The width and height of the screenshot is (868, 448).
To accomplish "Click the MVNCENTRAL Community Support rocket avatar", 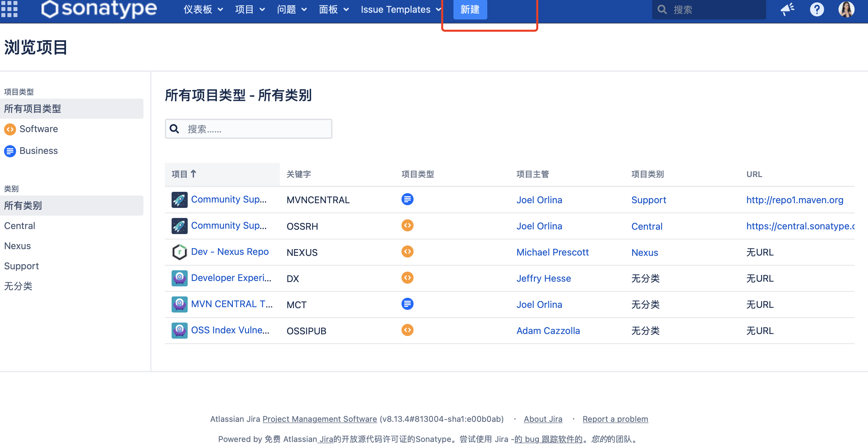I will tap(179, 200).
